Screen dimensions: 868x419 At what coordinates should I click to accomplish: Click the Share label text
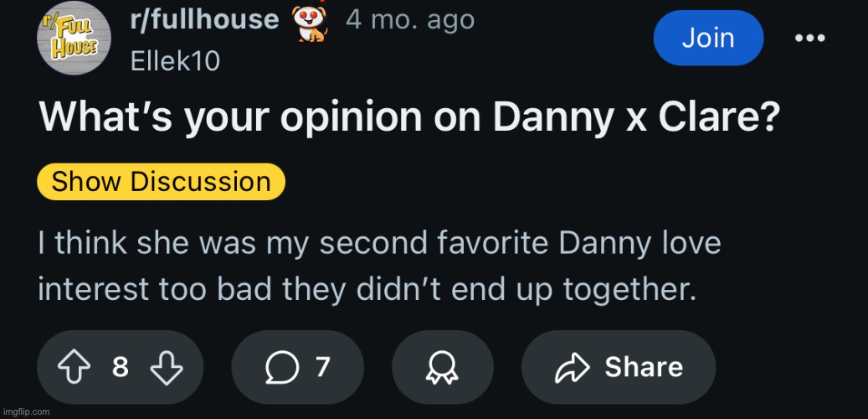644,367
